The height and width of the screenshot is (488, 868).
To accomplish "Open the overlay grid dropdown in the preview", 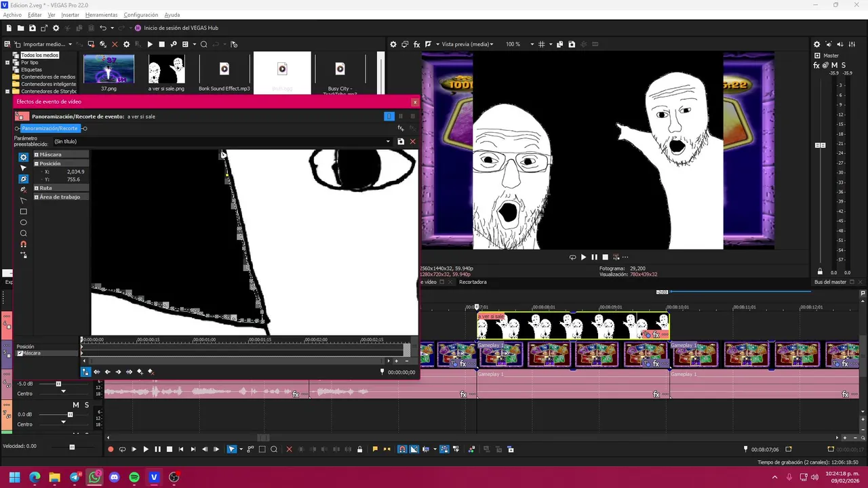I will tap(551, 44).
